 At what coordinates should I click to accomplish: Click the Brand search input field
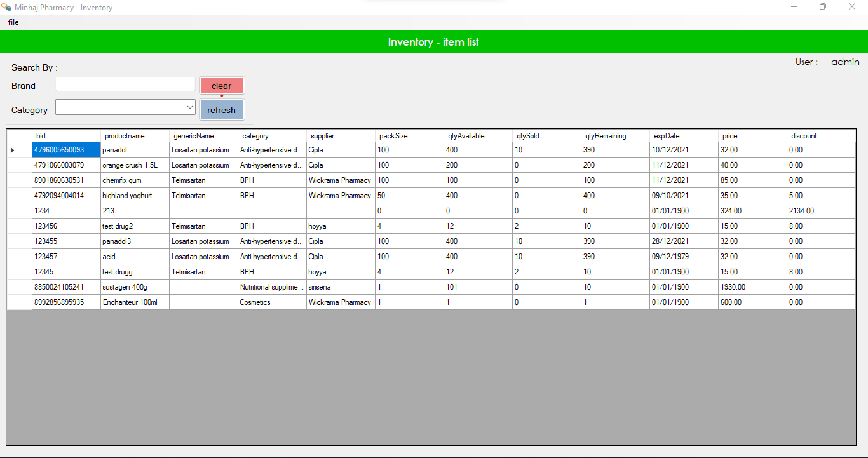coord(125,84)
